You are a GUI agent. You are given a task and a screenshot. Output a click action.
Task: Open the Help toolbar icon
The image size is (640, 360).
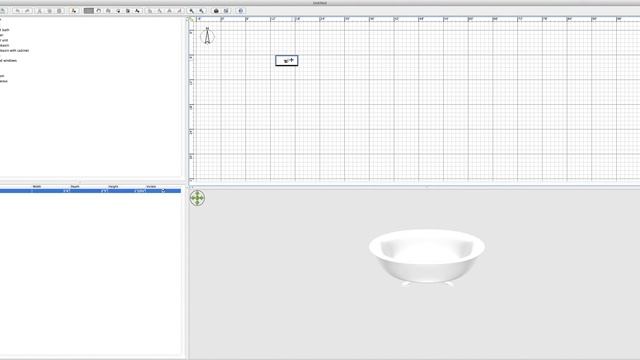240,11
